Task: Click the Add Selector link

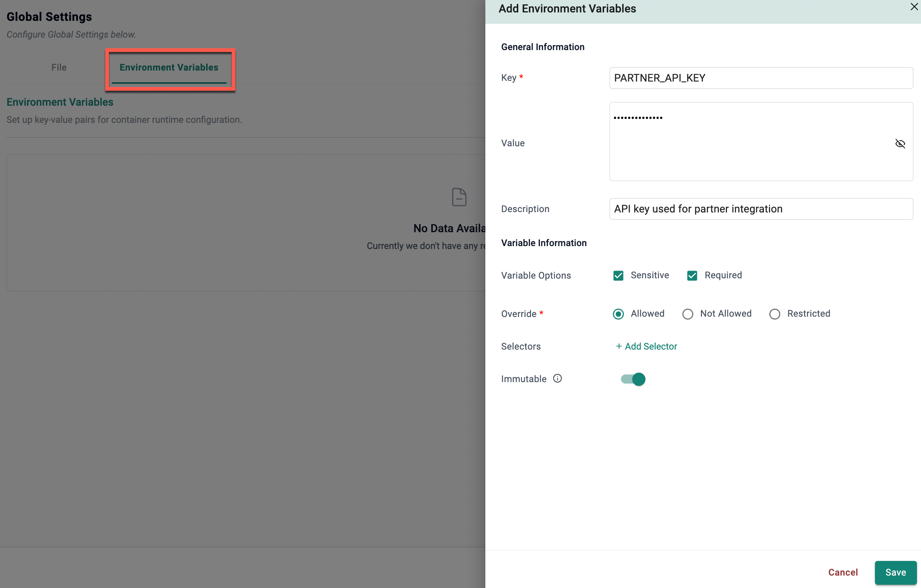Action: point(647,346)
